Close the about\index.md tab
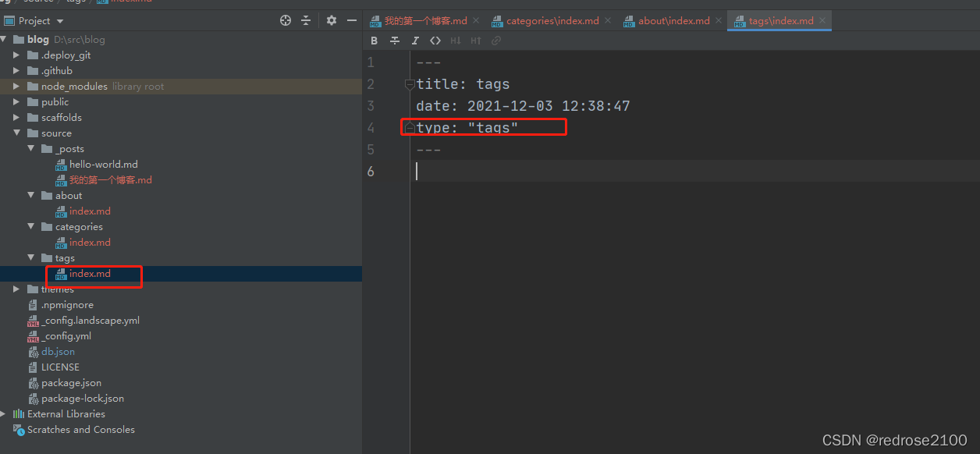980x454 pixels. [719, 21]
